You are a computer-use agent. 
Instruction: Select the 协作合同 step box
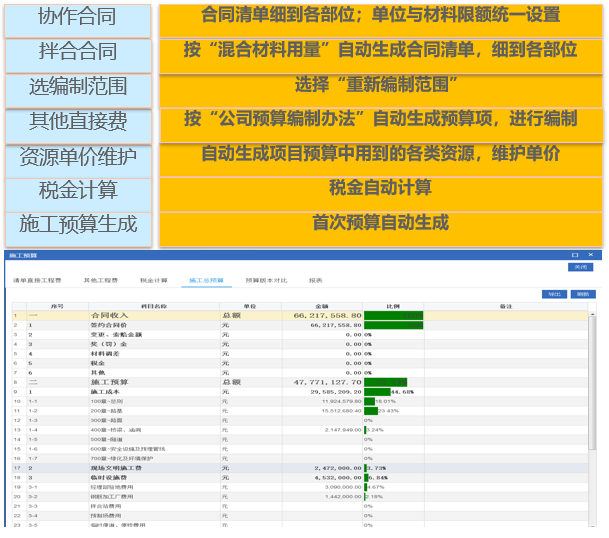click(76, 18)
